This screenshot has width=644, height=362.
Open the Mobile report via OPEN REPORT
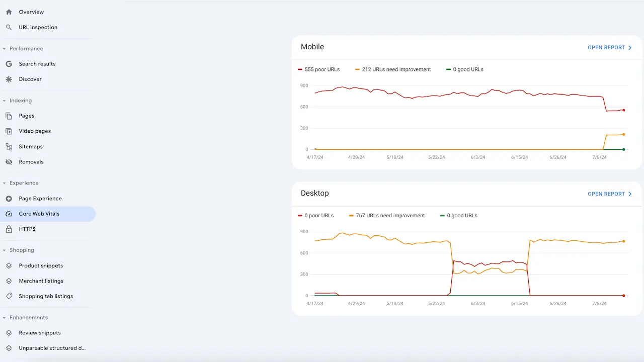[x=606, y=47]
